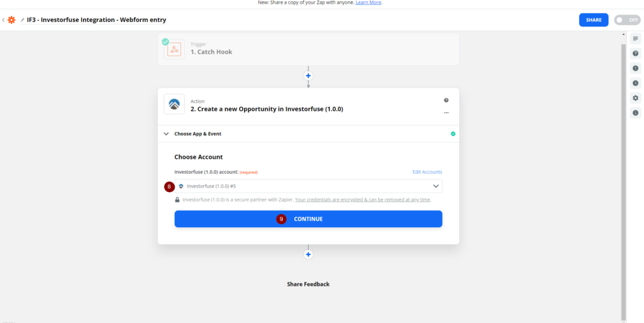Open the Catch Hook trigger icon

[174, 49]
